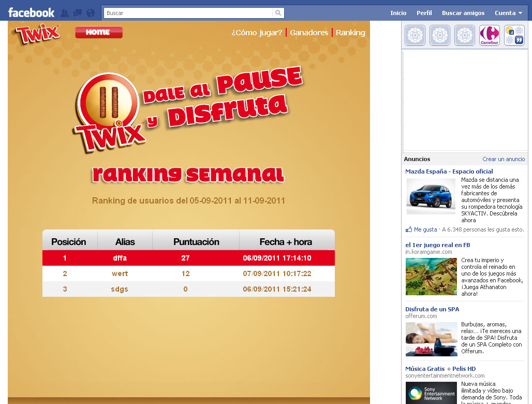Expand the Cuenta dropdown menu
The height and width of the screenshot is (404, 532).
[x=508, y=13]
